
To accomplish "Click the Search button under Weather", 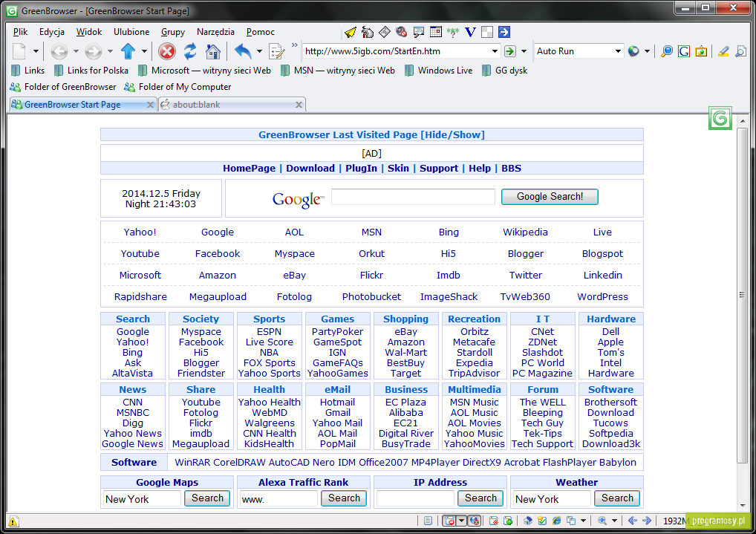I will (617, 498).
